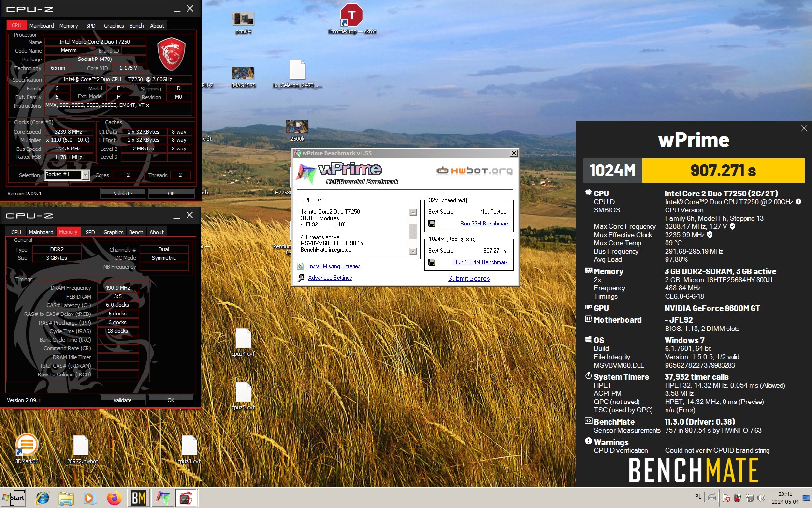812x508 pixels.
Task: Open the pcm04 desktop icon
Action: (243, 22)
